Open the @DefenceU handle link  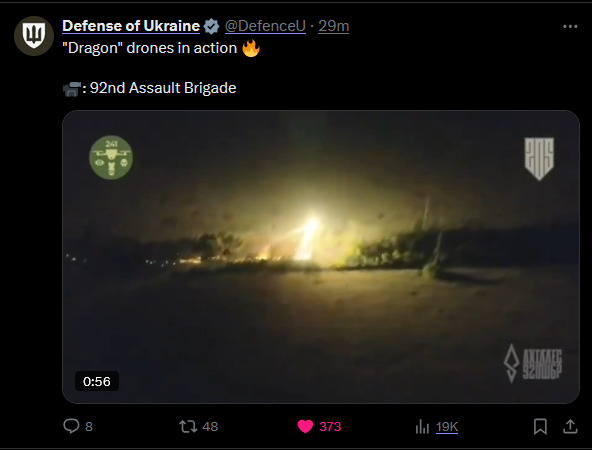pyautogui.click(x=265, y=26)
